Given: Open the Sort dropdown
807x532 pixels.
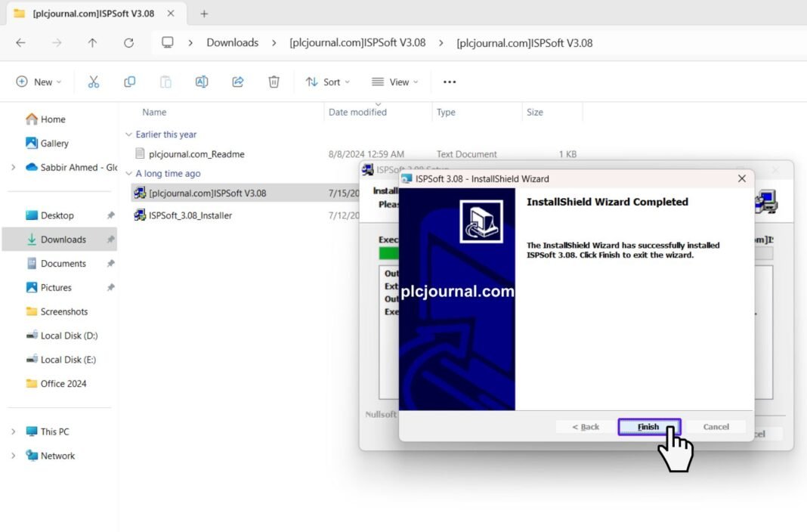Looking at the screenshot, I should pos(328,82).
